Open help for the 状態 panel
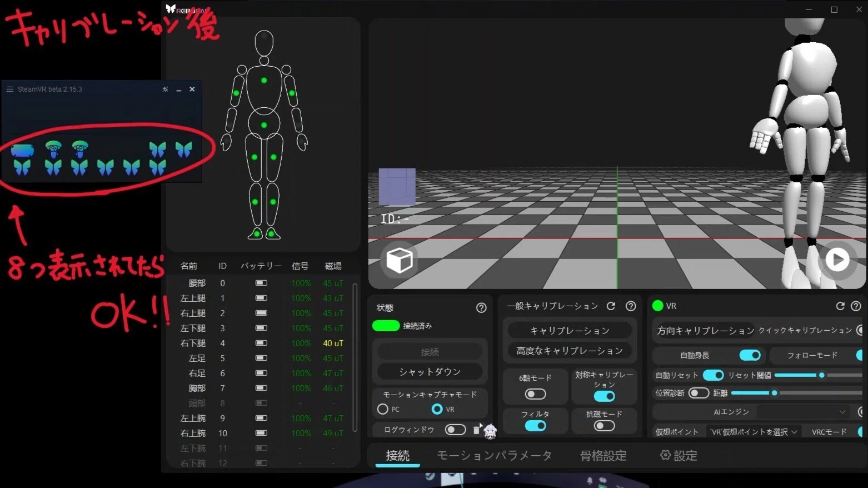 point(481,307)
